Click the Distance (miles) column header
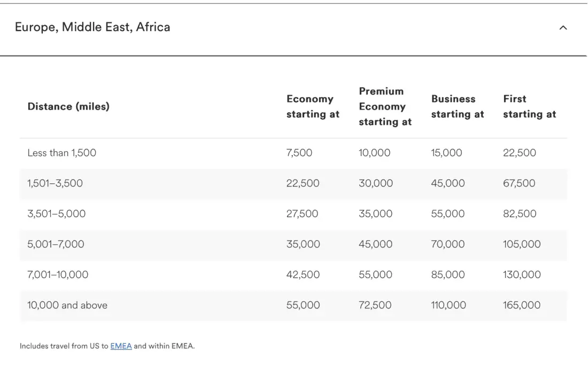 [68, 106]
